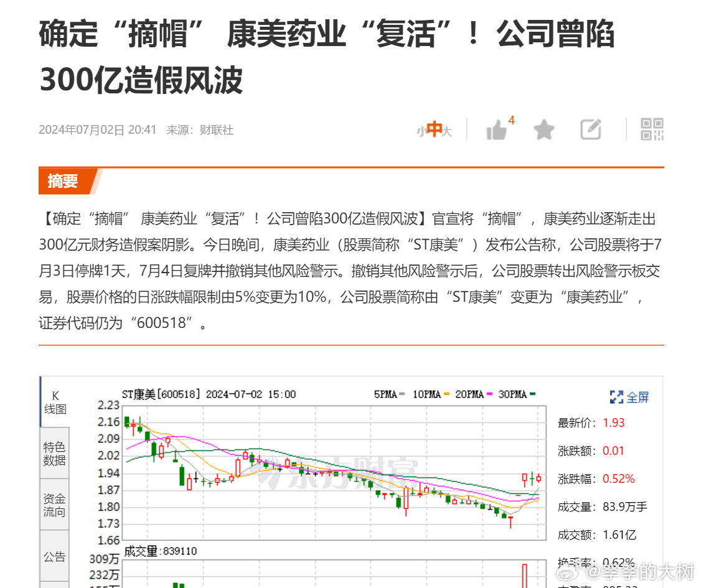
Task: Click the article headline text
Action: tap(327, 57)
